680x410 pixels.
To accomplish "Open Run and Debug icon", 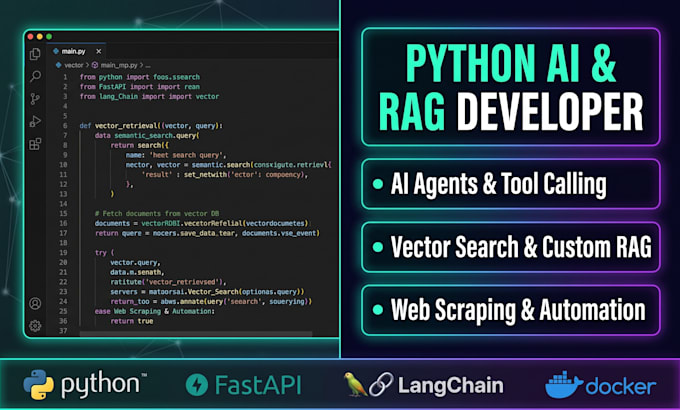I will (35, 121).
